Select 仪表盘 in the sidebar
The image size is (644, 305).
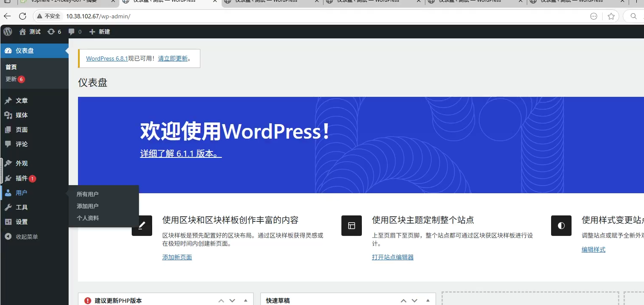pyautogui.click(x=34, y=50)
